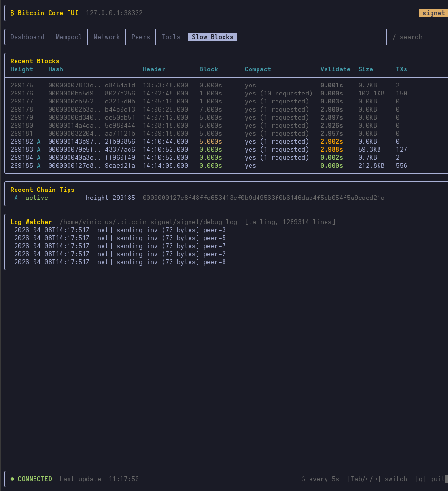The image size is (448, 491).
Task: Switch to the Mempool tab
Action: coord(69,37)
